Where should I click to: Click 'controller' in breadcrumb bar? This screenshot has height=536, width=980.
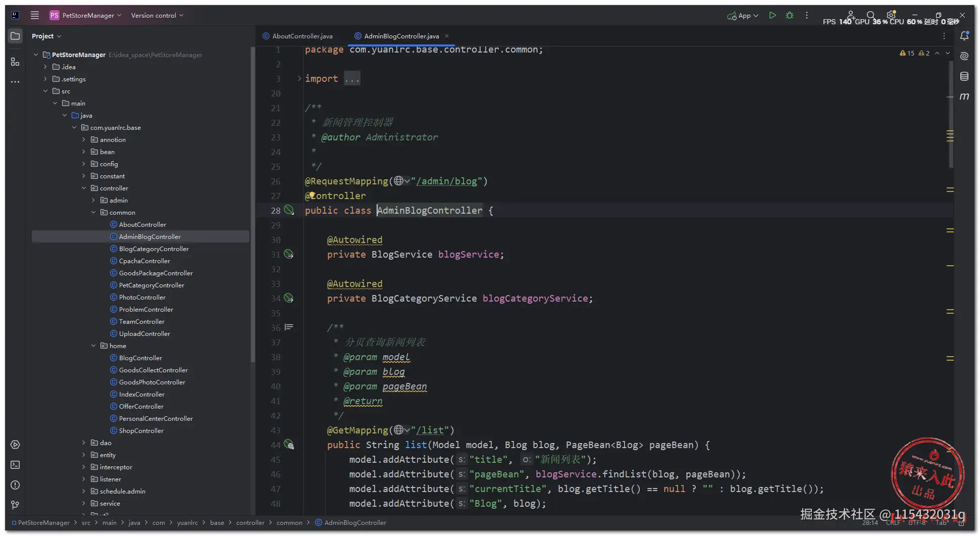pyautogui.click(x=250, y=522)
